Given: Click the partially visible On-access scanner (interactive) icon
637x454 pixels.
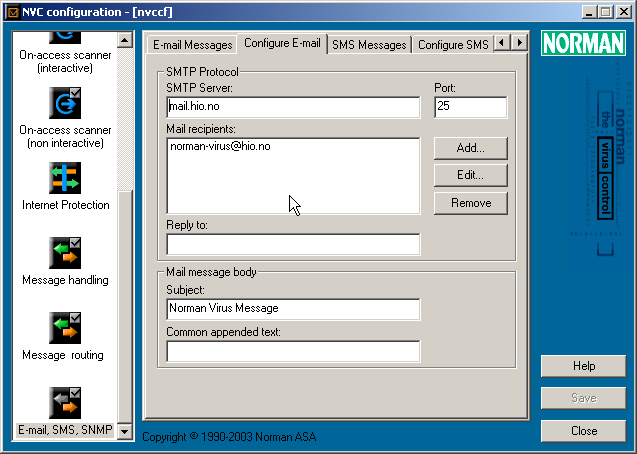Looking at the screenshot, I should point(65,38).
